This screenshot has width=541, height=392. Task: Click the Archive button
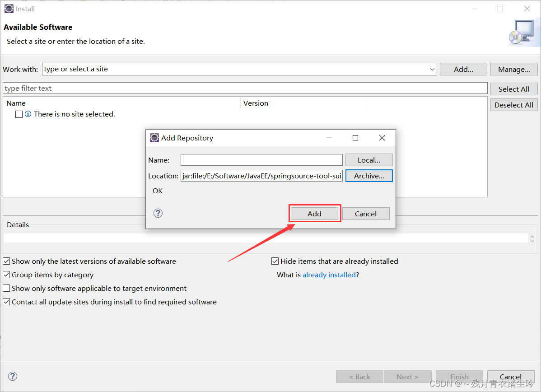tap(369, 176)
